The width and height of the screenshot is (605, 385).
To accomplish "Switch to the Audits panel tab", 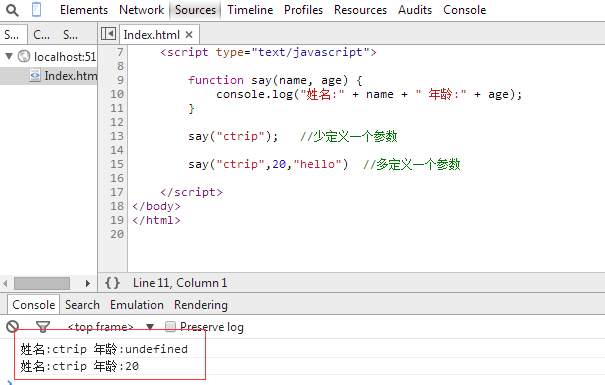I will (x=415, y=10).
